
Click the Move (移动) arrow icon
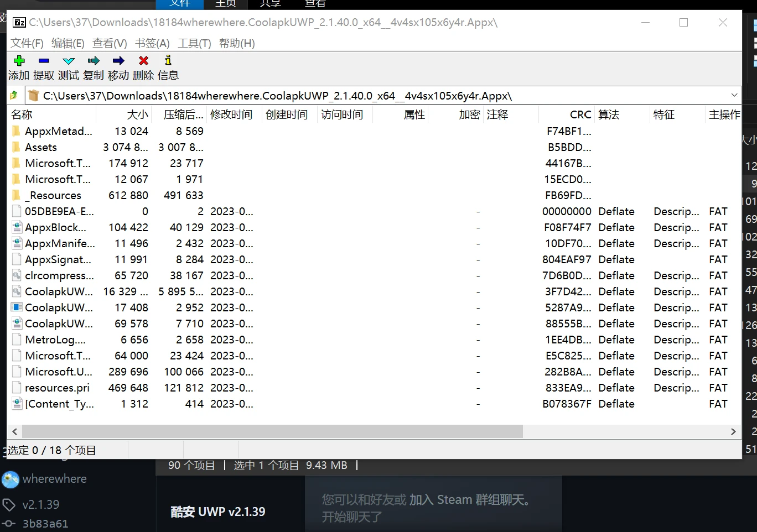point(118,61)
